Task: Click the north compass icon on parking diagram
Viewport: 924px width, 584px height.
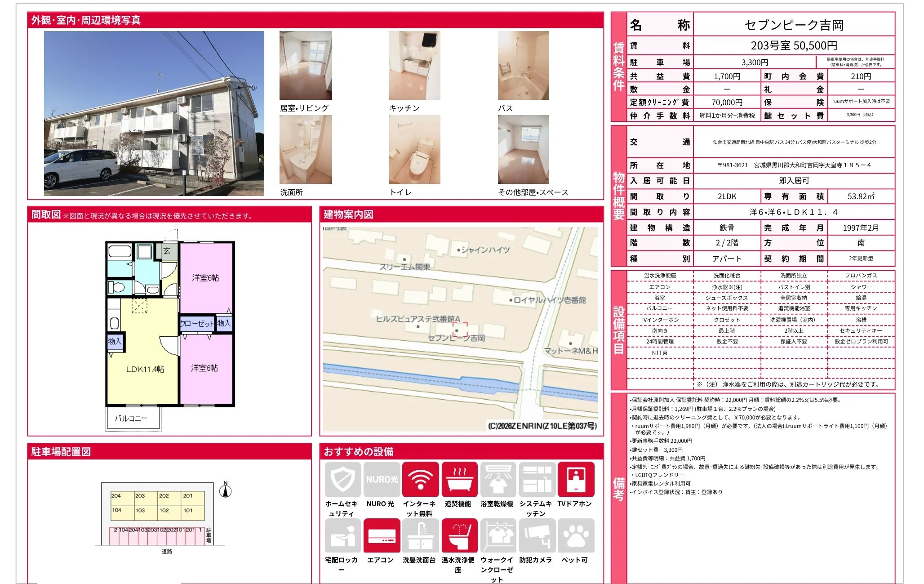Action: (x=226, y=490)
